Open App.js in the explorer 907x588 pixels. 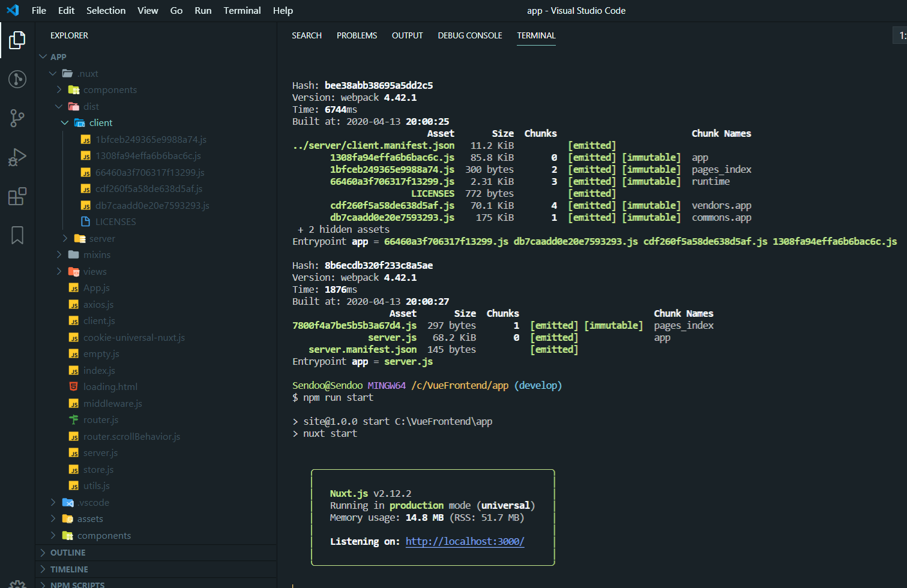point(96,287)
